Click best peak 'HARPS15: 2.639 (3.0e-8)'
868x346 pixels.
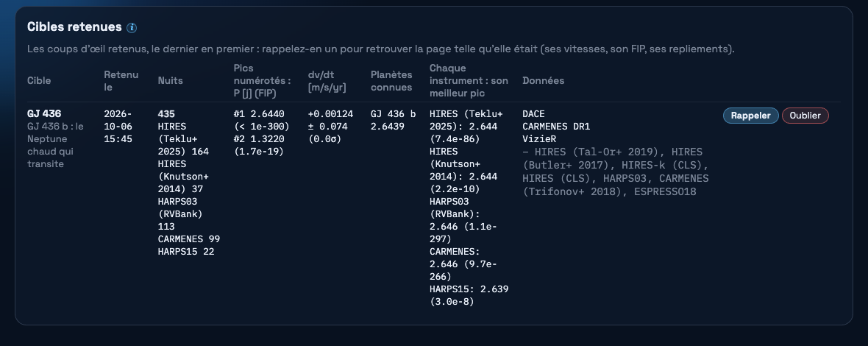pyautogui.click(x=469, y=295)
